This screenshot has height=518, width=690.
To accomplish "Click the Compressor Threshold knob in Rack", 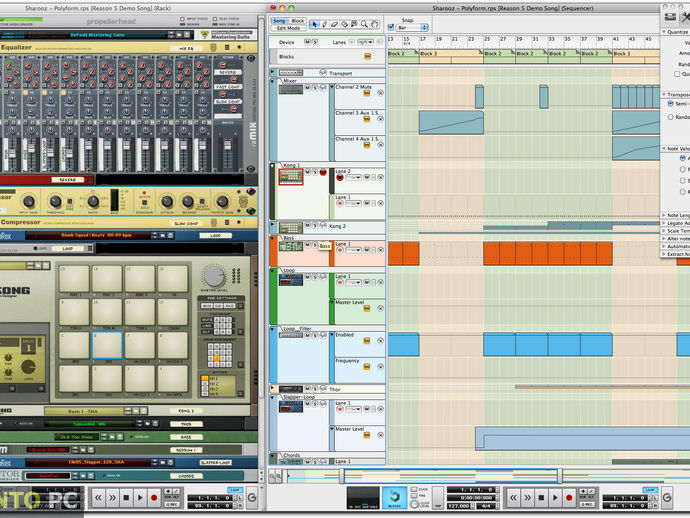I will [x=55, y=202].
